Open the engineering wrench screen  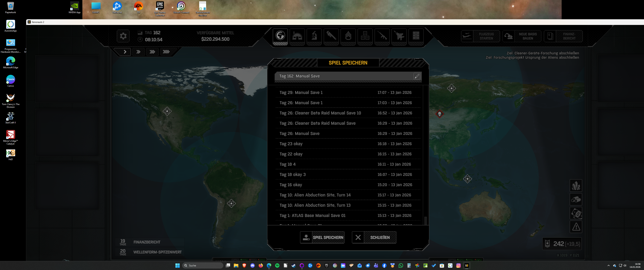coord(331,36)
